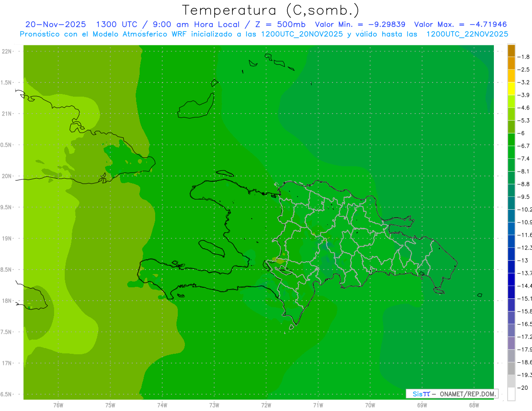The image size is (532, 411).
Task: Click the '-2.5' colorbar label
Action: [524, 70]
